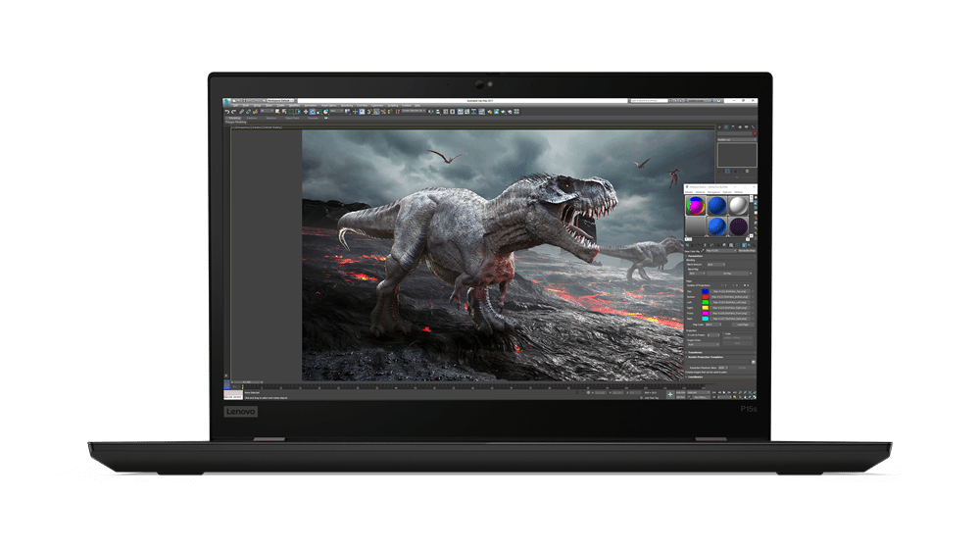
Task: Select the 6 projections radio button
Action: (745, 285)
